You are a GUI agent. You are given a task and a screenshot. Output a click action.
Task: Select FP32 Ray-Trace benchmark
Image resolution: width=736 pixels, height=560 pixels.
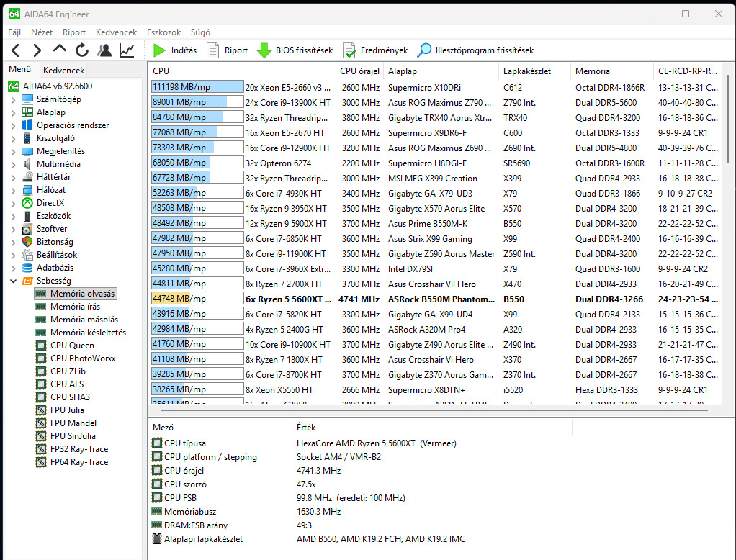(72, 449)
